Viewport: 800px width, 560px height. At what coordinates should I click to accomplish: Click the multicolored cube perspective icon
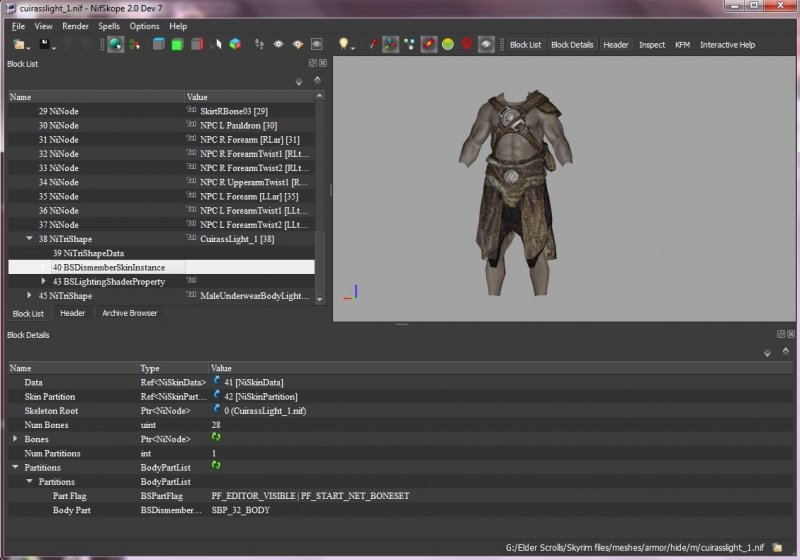pyautogui.click(x=235, y=44)
